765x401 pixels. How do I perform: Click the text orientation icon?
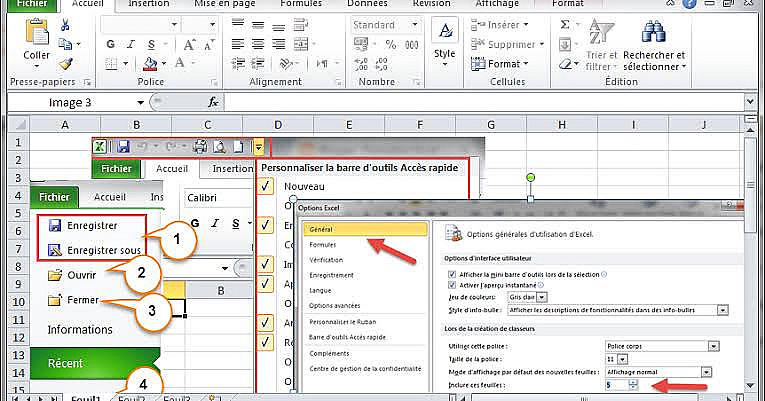[x=285, y=63]
